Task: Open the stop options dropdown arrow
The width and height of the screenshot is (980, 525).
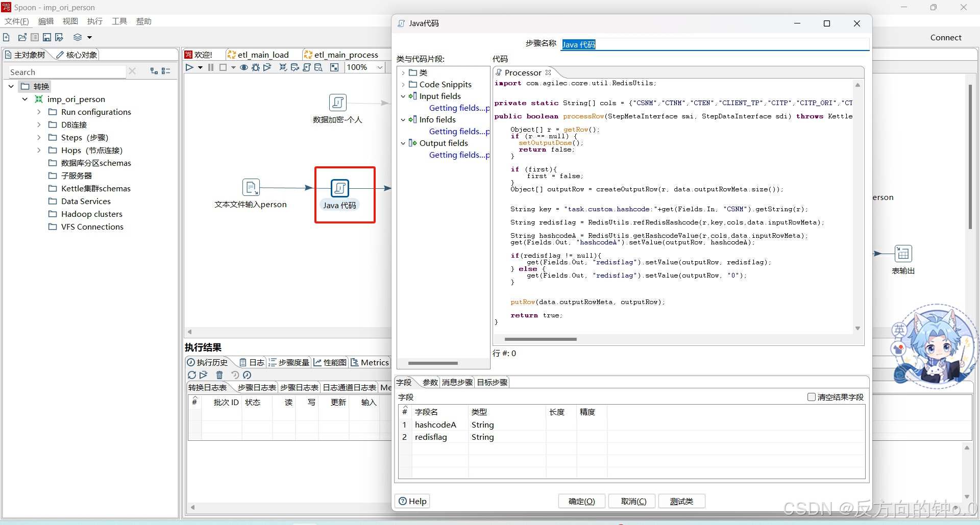Action: pos(233,67)
